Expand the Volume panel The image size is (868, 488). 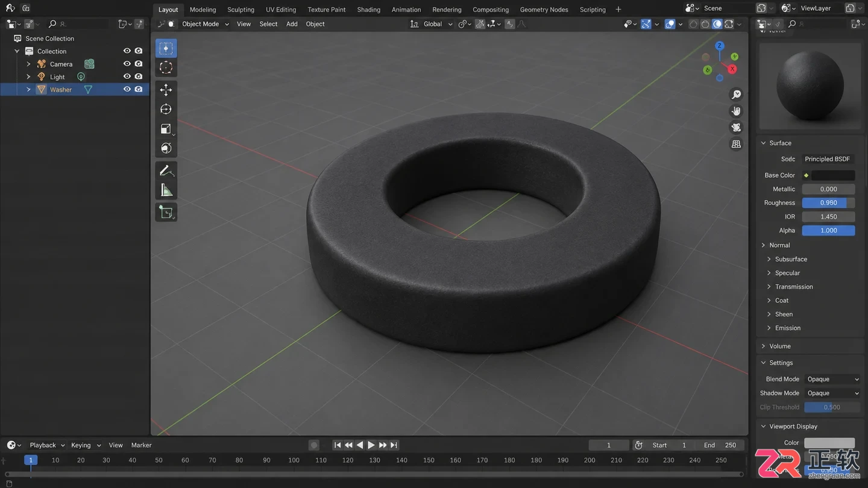click(x=780, y=346)
